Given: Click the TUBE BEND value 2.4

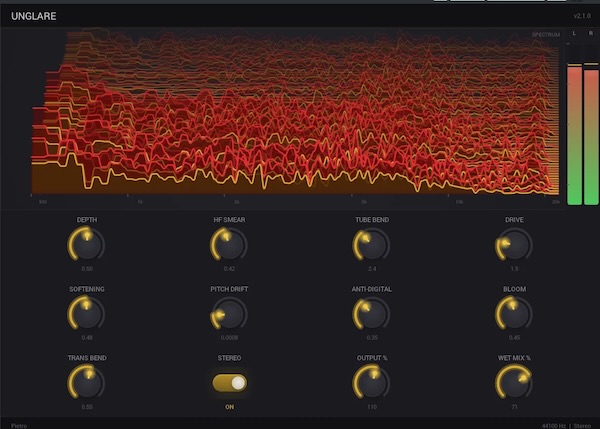Looking at the screenshot, I should coord(372,269).
